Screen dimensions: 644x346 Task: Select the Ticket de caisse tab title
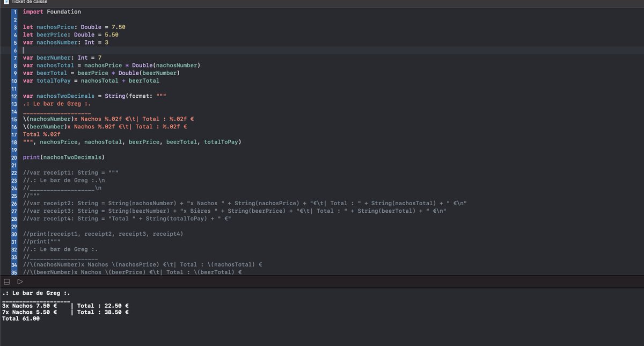tap(30, 2)
